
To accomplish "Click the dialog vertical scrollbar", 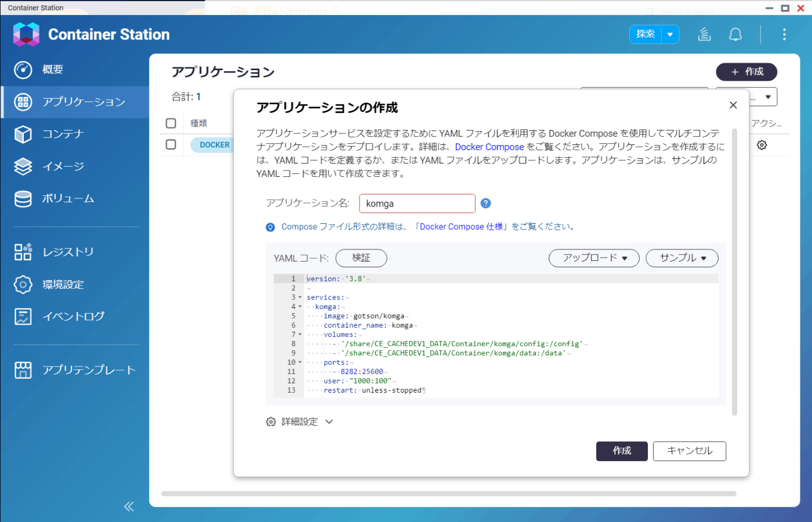I will click(734, 271).
